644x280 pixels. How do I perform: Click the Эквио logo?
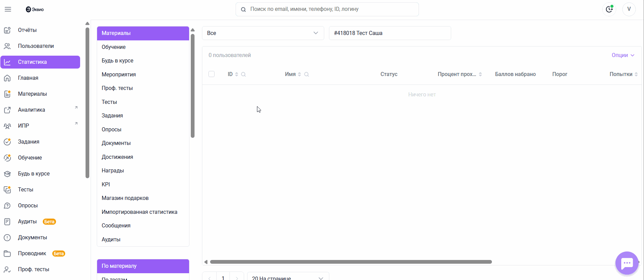(35, 10)
